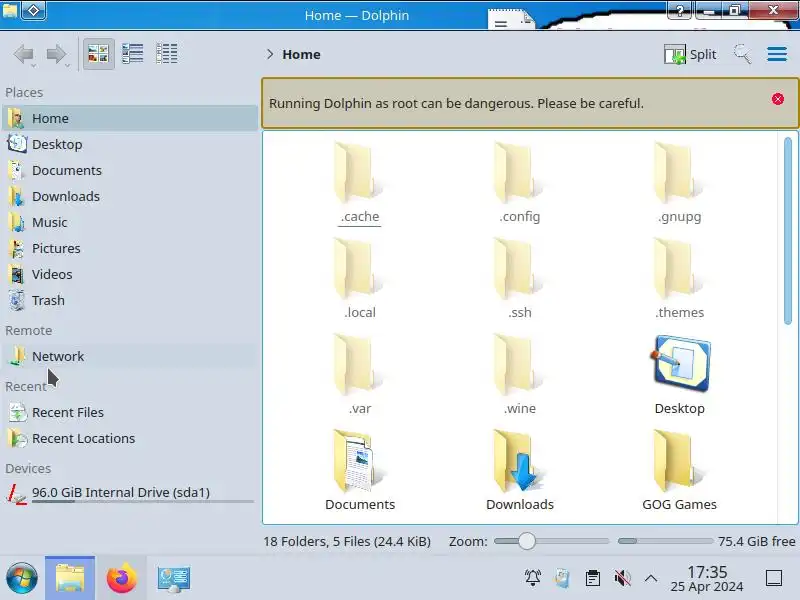Image resolution: width=800 pixels, height=600 pixels.
Task: Open Recent Locations entry
Action: (130, 438)
